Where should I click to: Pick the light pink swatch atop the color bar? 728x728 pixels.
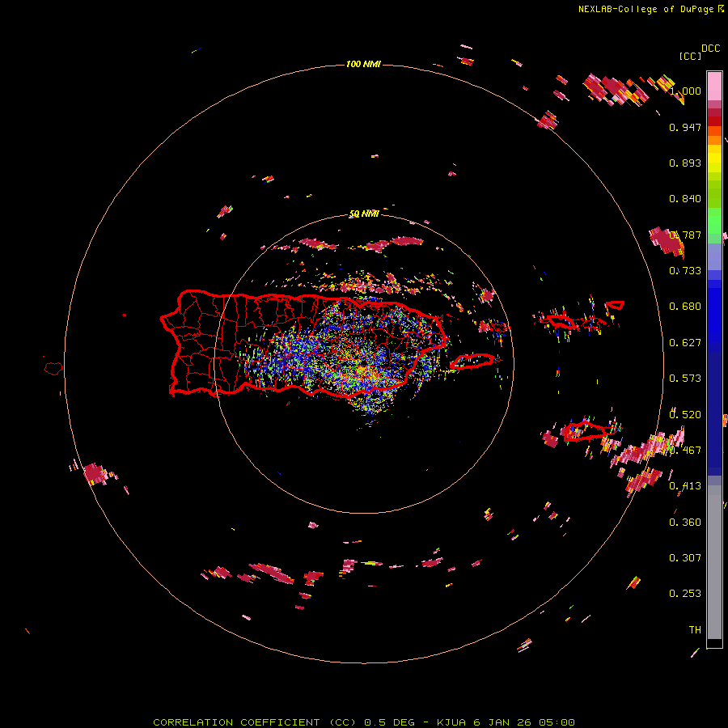(714, 86)
